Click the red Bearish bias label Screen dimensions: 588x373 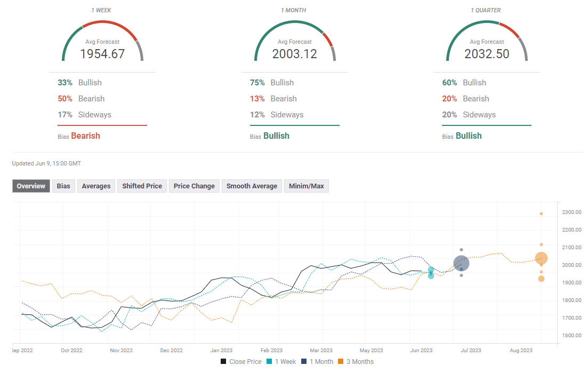[85, 136]
